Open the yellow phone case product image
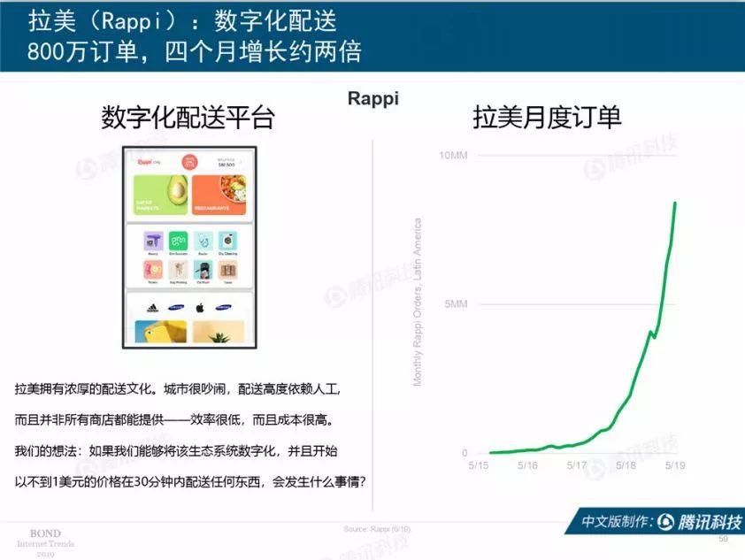745x560 pixels. [x=161, y=332]
